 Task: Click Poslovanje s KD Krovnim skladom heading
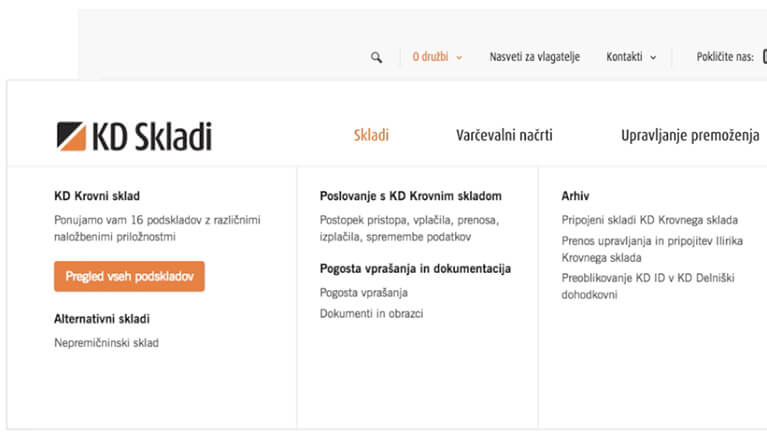coord(410,196)
